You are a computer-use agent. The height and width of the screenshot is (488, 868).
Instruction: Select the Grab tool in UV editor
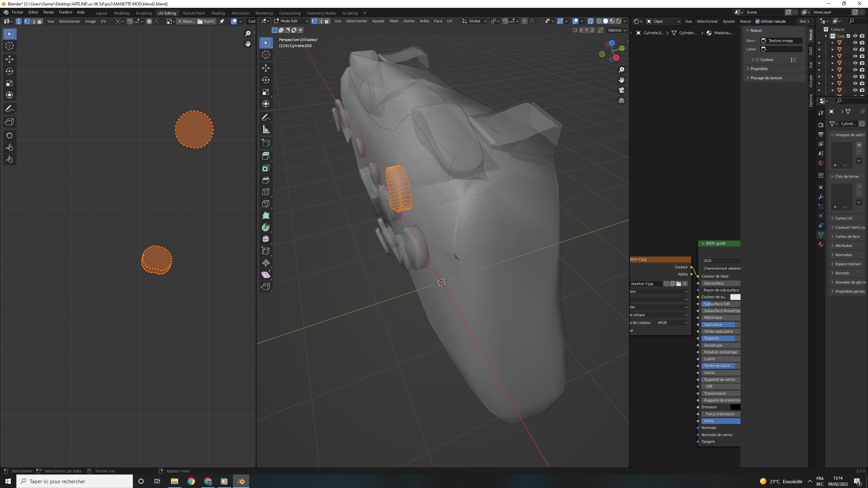(x=9, y=136)
